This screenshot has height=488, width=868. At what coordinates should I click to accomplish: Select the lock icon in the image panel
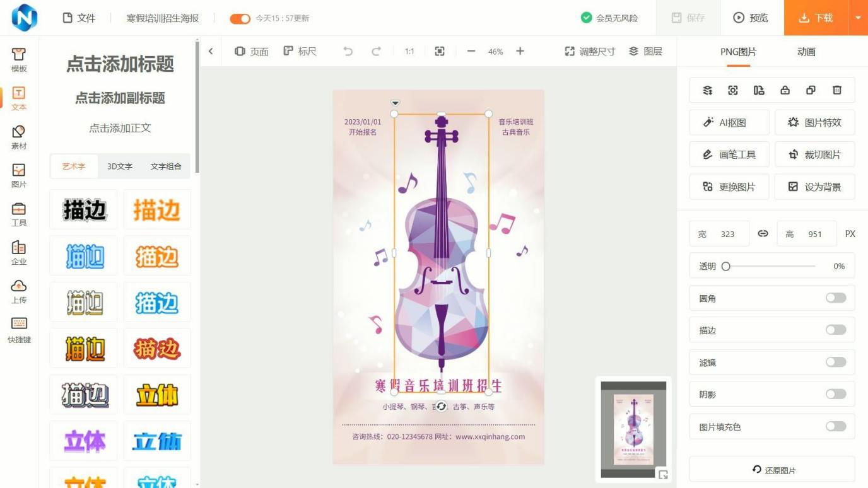pos(785,90)
